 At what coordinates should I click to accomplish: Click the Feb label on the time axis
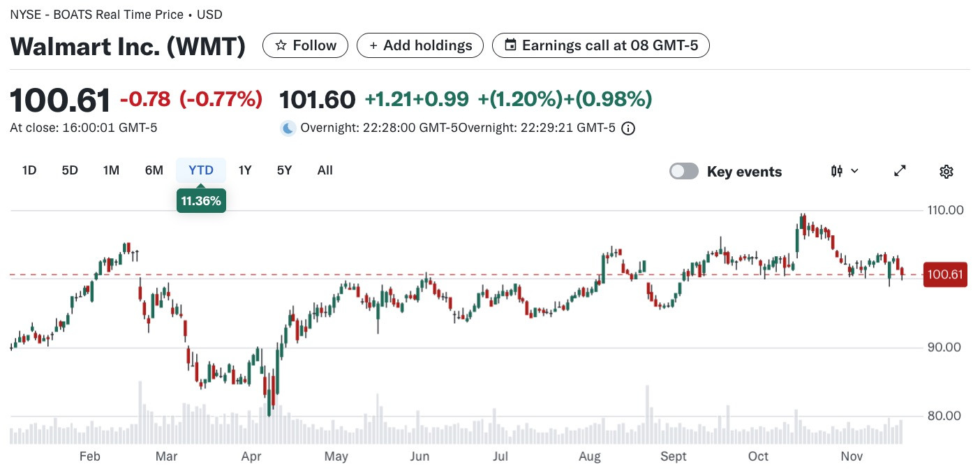[x=90, y=456]
